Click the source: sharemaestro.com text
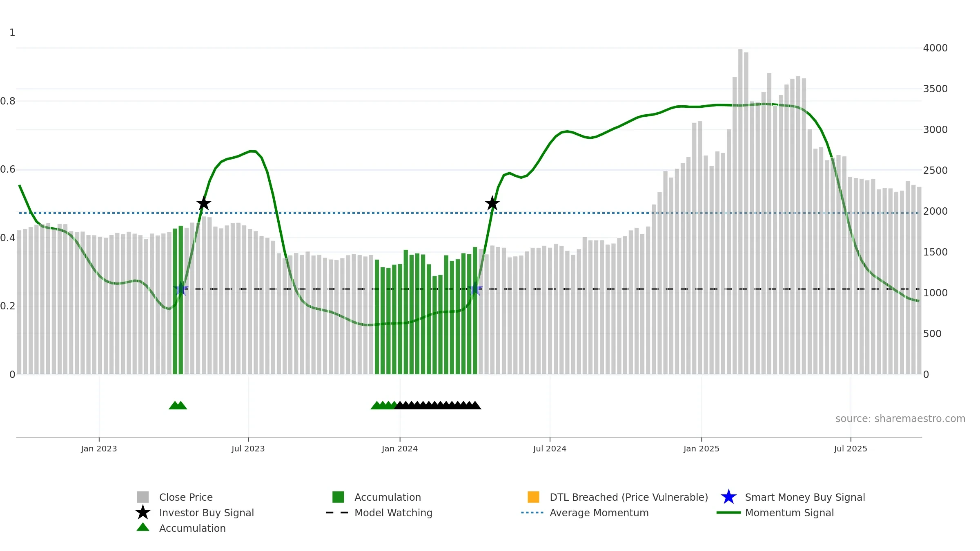The height and width of the screenshot is (551, 980). 900,419
